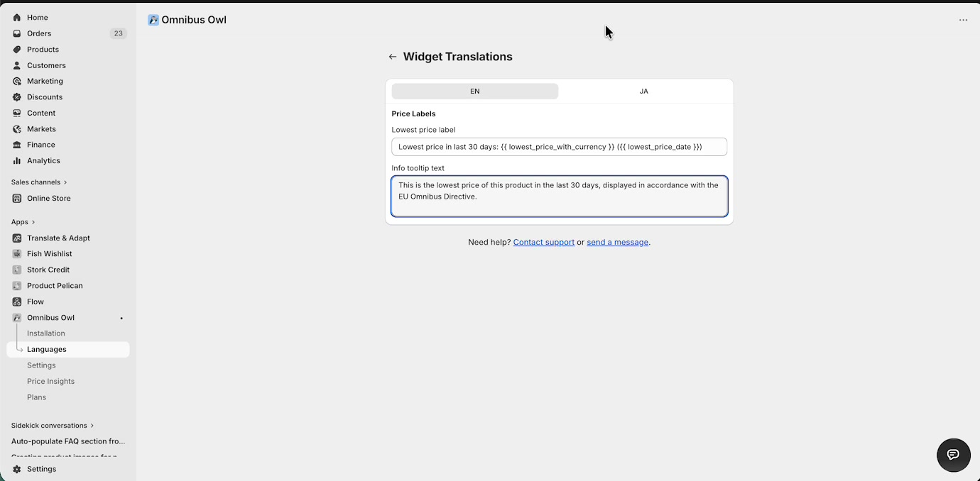This screenshot has height=481, width=980.
Task: Open Marketing in the sidebar
Action: point(45,81)
